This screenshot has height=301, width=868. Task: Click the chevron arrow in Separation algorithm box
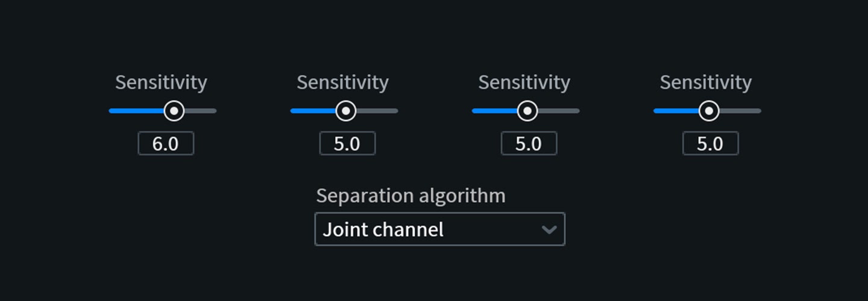(549, 229)
